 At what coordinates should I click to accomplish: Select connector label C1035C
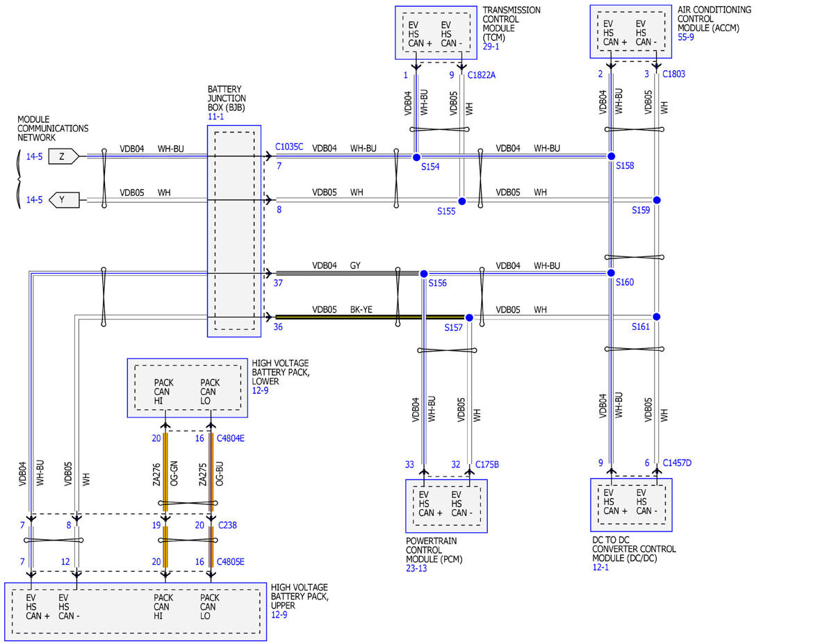pyautogui.click(x=289, y=147)
